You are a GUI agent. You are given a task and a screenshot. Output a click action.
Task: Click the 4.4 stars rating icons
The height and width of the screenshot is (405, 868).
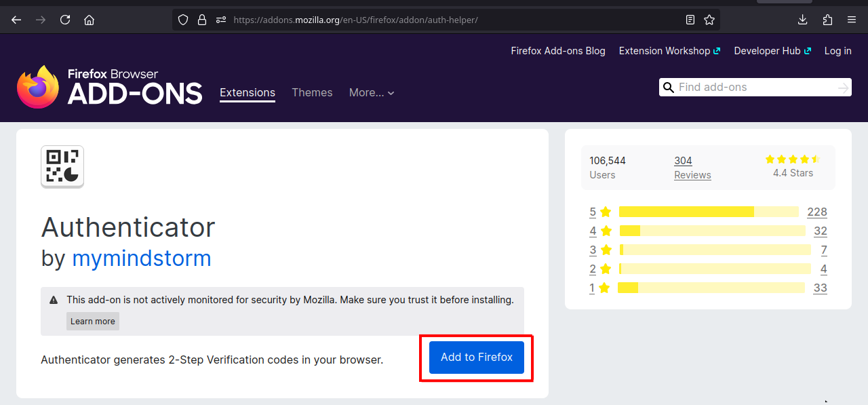click(793, 159)
